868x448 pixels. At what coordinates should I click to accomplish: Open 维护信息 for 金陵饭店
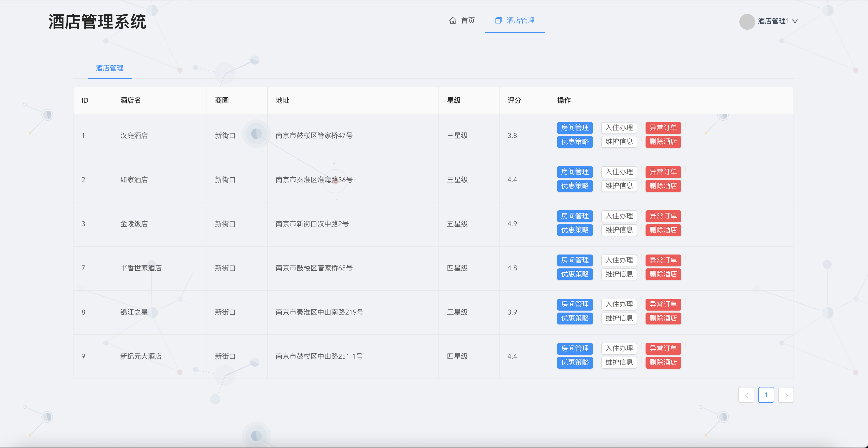click(x=619, y=230)
